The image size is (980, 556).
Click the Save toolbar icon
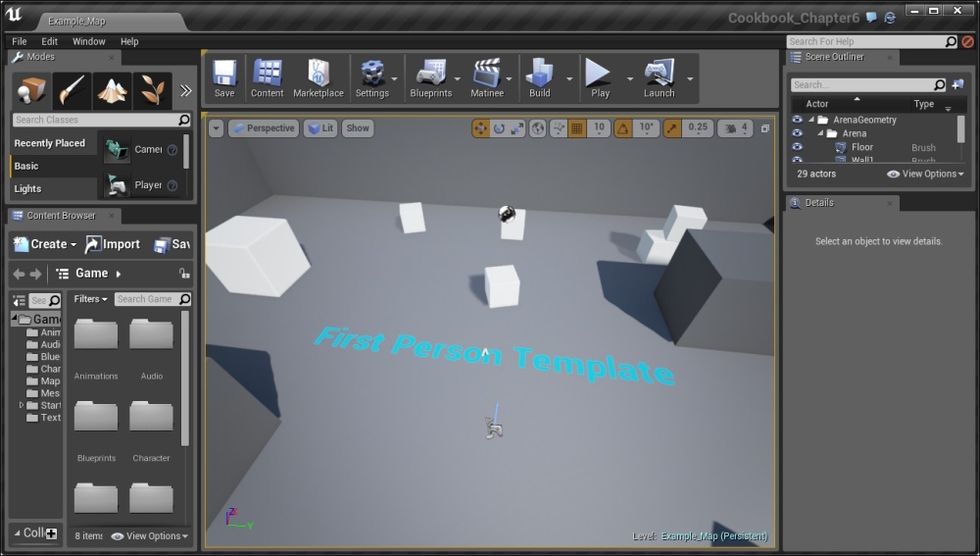pos(224,78)
